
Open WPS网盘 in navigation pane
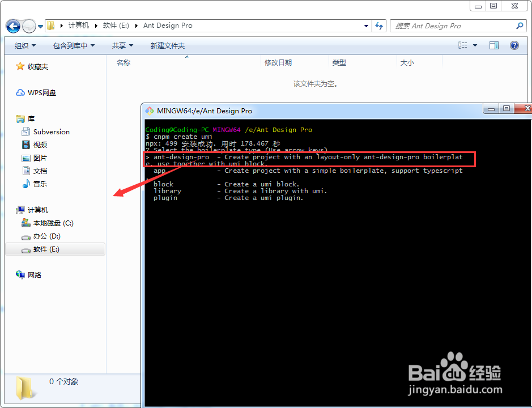42,93
